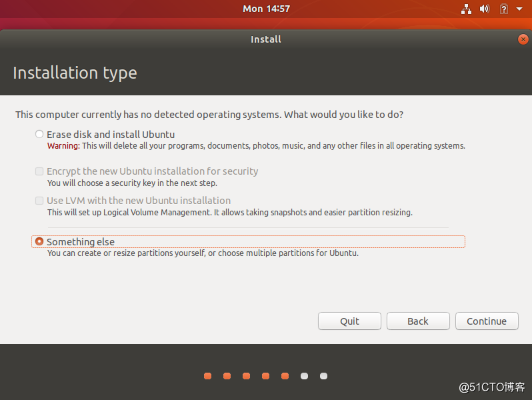This screenshot has width=532, height=400.
Task: Close the Install window
Action: point(523,39)
